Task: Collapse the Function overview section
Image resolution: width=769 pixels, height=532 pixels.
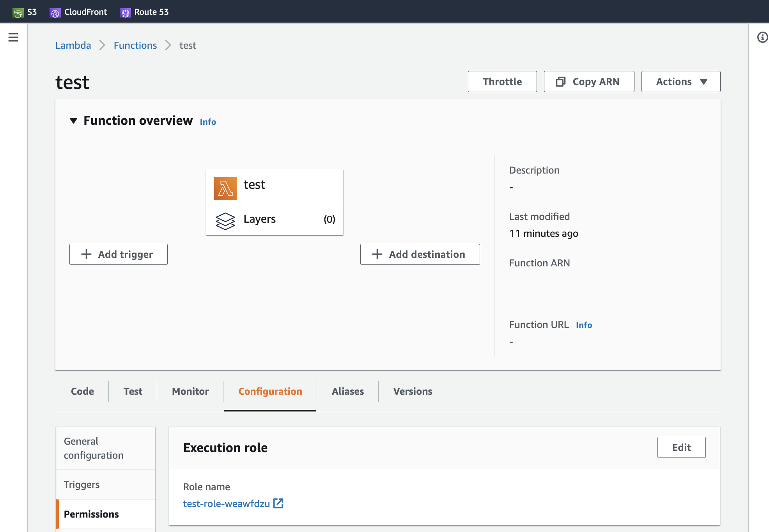Action: (73, 121)
